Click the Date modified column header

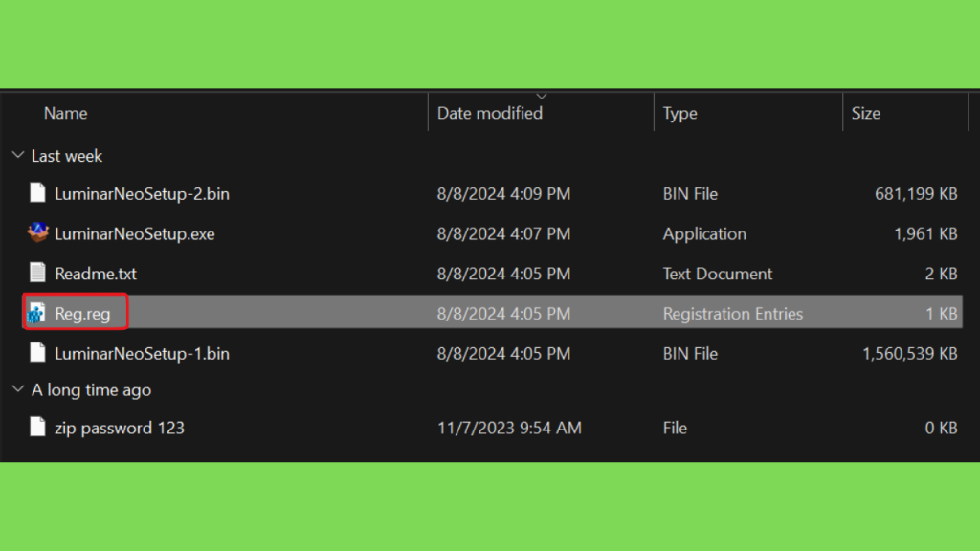coord(490,113)
